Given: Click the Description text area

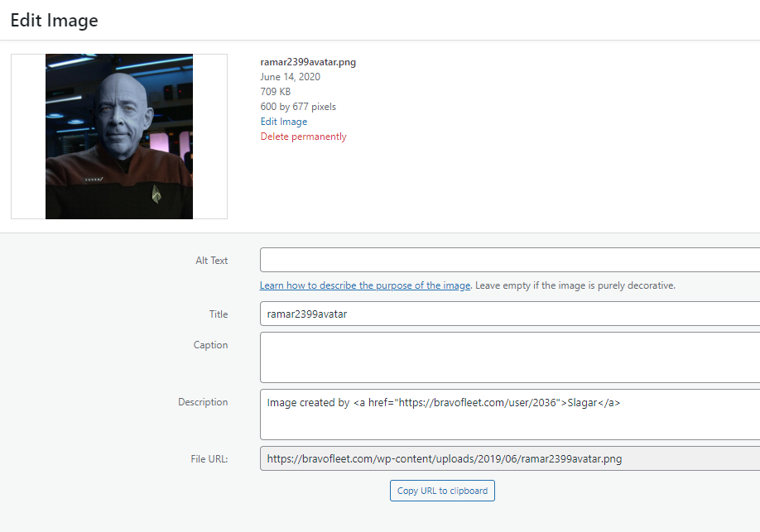Looking at the screenshot, I should (x=510, y=415).
